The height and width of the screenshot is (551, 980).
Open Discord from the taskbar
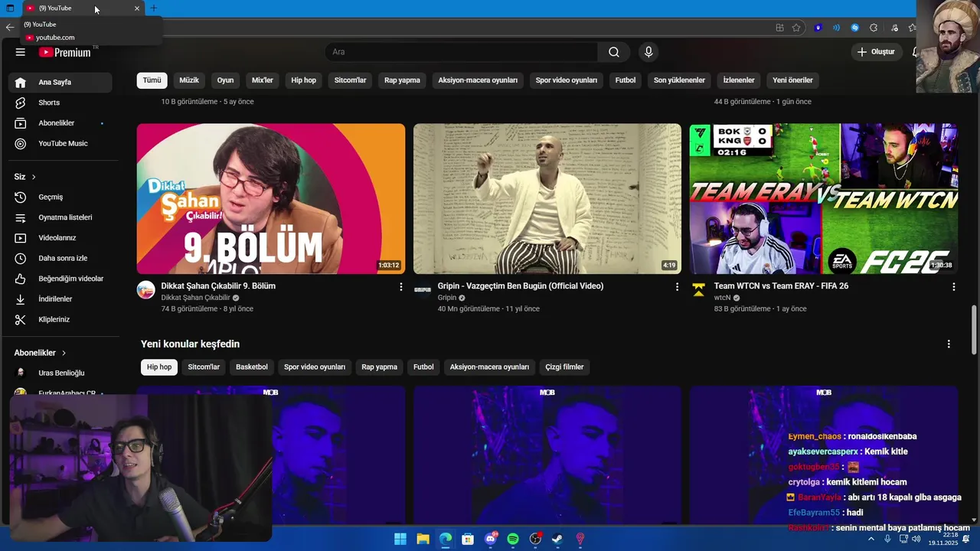click(x=490, y=539)
